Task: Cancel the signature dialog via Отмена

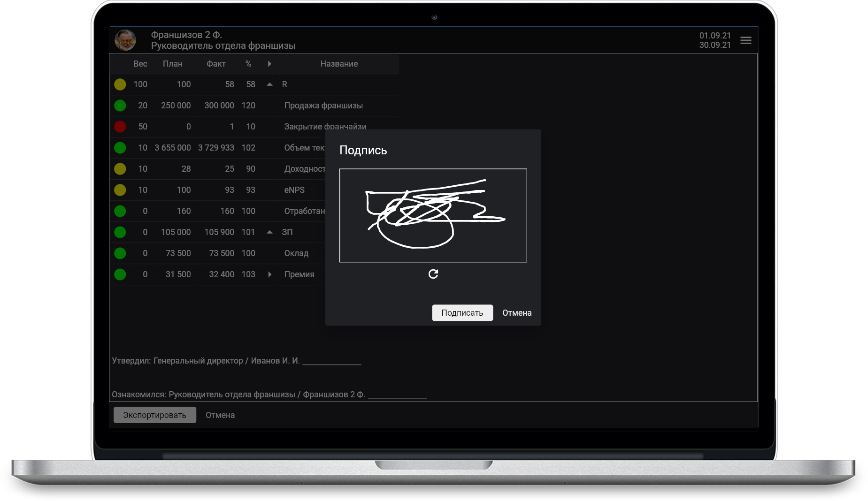Action: tap(517, 313)
